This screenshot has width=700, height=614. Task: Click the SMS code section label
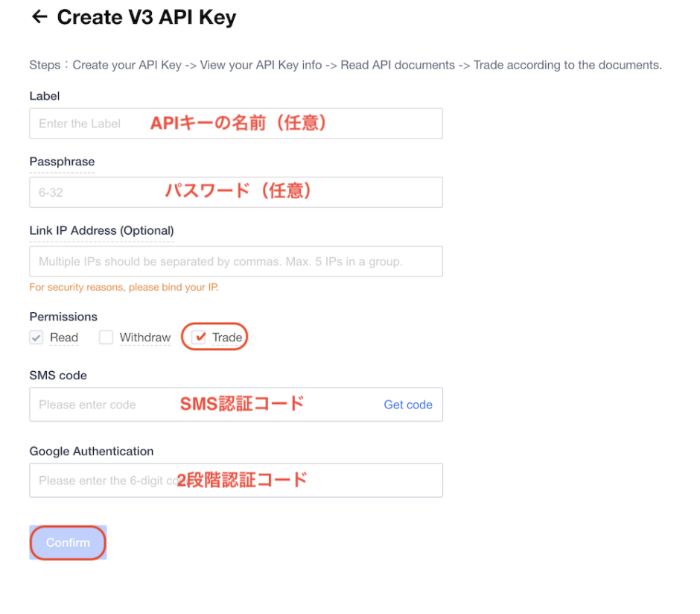coord(58,375)
